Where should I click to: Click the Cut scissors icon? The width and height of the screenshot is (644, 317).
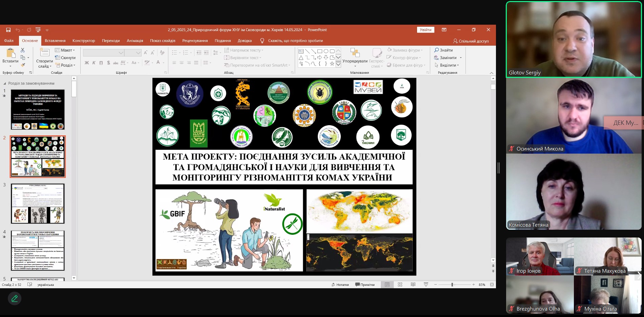(x=23, y=50)
